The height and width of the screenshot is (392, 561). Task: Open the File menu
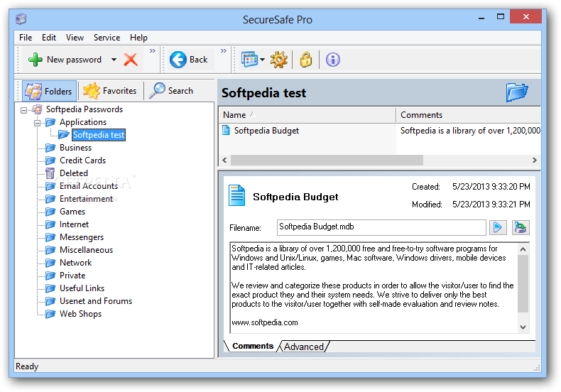coord(26,38)
